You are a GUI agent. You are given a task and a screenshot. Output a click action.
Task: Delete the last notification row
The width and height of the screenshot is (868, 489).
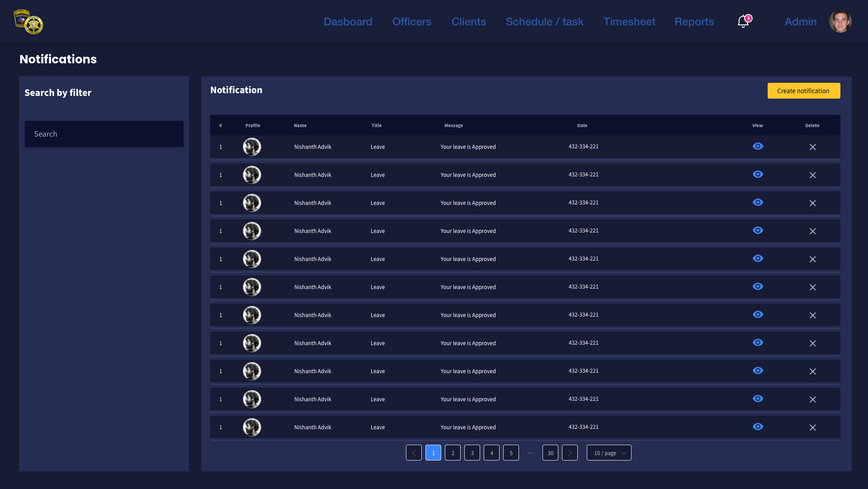coord(812,427)
